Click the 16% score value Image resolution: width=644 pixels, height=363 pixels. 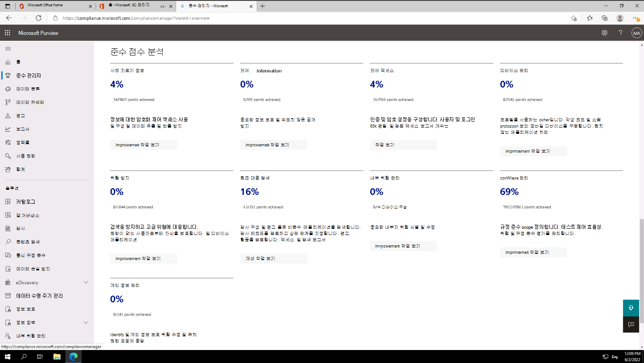point(250,192)
